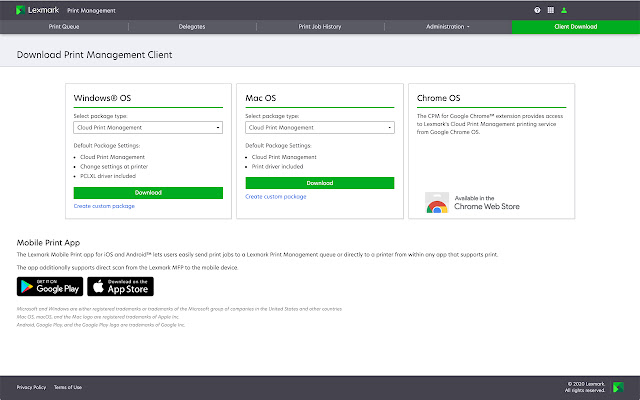Select the Client Download tab
Viewport: 640px width, 400px height.
[x=575, y=26]
